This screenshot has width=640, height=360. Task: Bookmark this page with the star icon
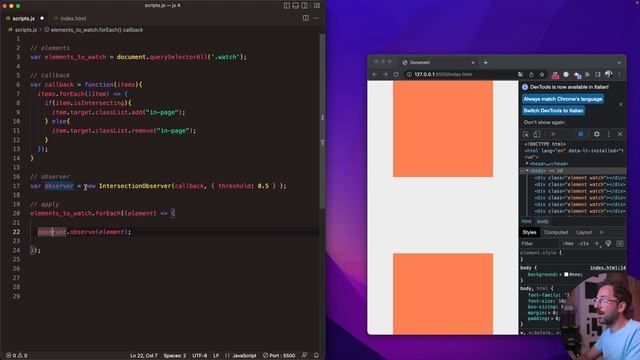542,74
